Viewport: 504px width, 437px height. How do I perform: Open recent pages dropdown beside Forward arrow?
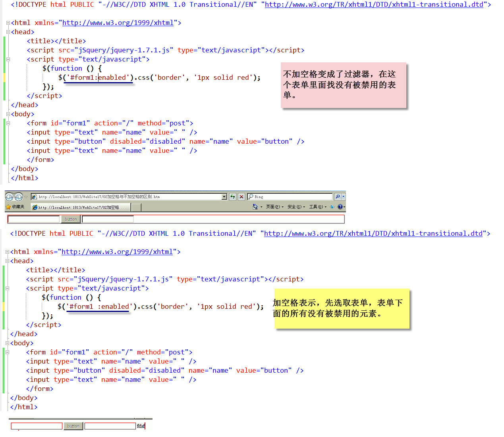[x=26, y=197]
